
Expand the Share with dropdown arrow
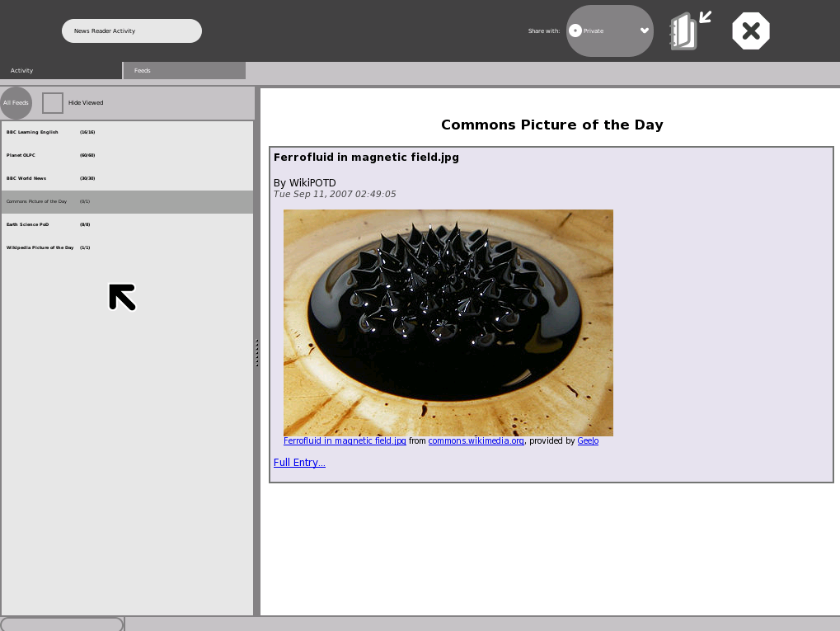(x=645, y=31)
